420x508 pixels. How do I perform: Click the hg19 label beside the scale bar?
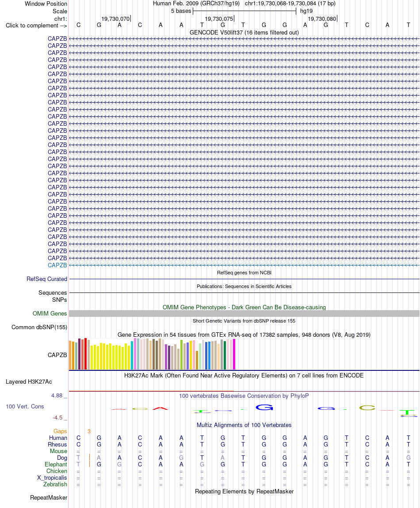(306, 11)
